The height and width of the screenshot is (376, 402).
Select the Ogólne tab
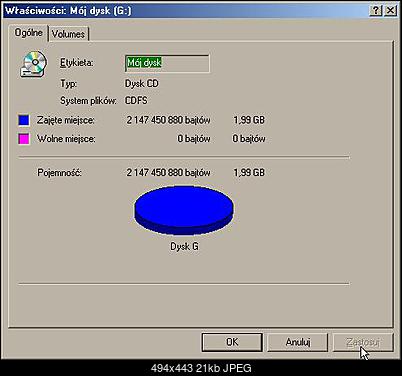click(x=29, y=33)
